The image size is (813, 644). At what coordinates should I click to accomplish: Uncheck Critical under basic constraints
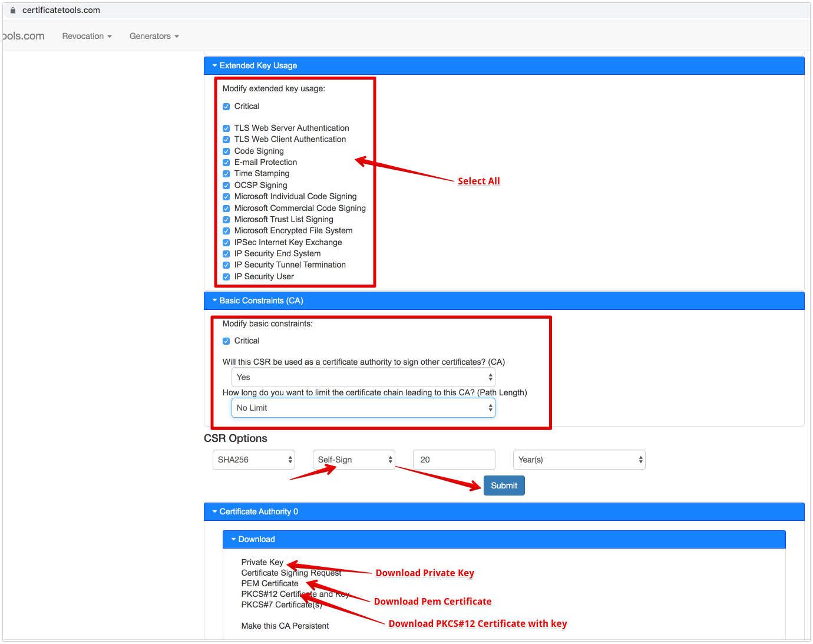[x=226, y=341]
